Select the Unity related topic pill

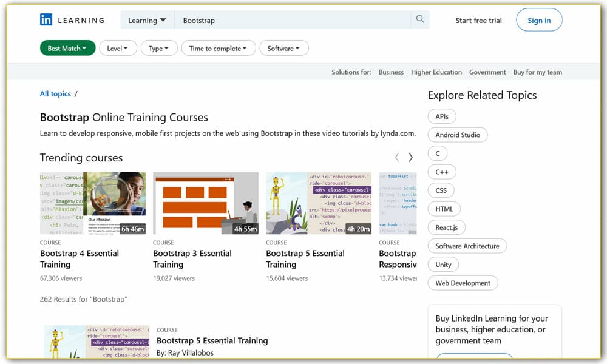click(443, 264)
